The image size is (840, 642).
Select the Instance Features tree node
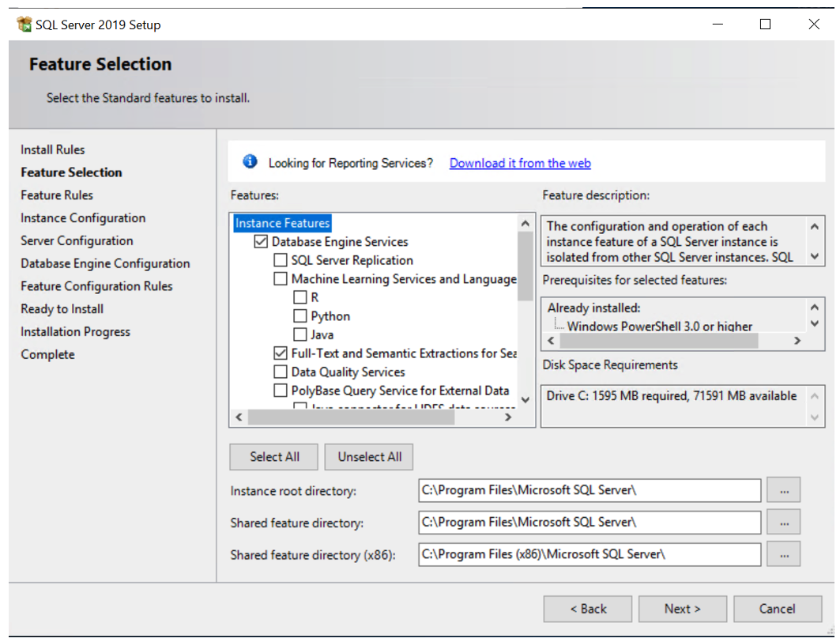coord(282,223)
